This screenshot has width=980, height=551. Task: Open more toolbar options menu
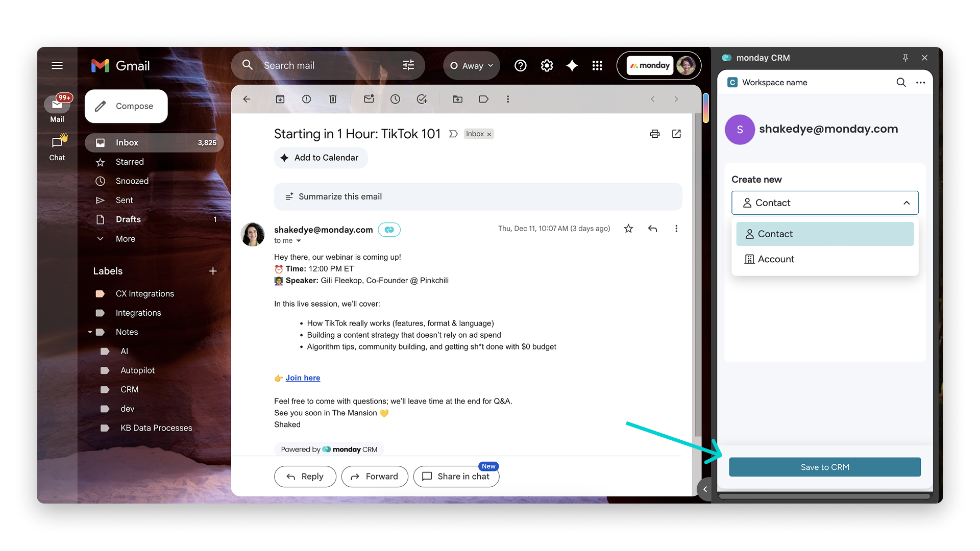(x=508, y=99)
